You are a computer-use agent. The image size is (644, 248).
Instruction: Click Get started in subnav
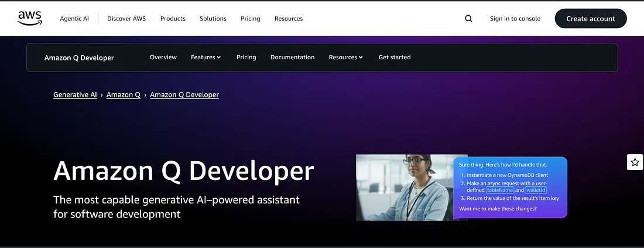pyautogui.click(x=395, y=57)
